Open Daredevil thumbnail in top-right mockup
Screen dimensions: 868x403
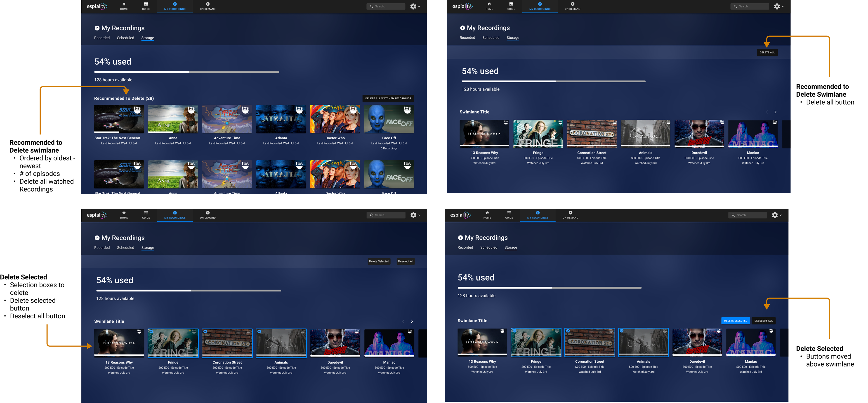[x=699, y=134]
